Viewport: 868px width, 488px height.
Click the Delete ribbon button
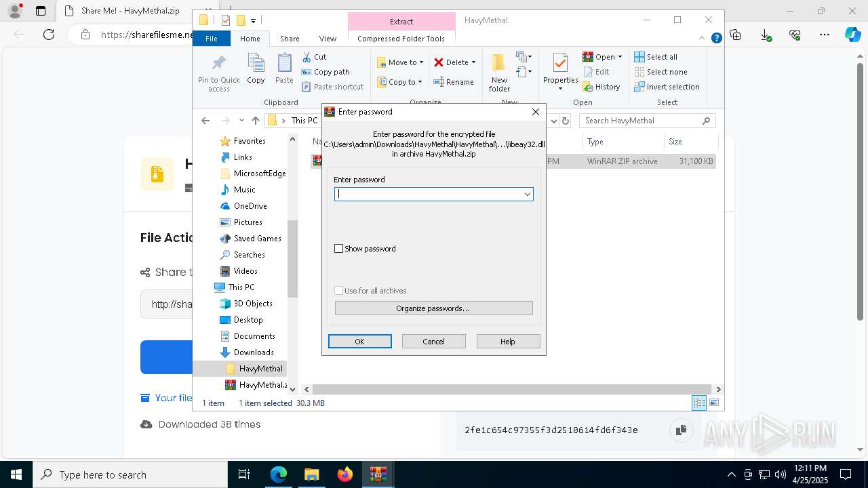click(451, 62)
